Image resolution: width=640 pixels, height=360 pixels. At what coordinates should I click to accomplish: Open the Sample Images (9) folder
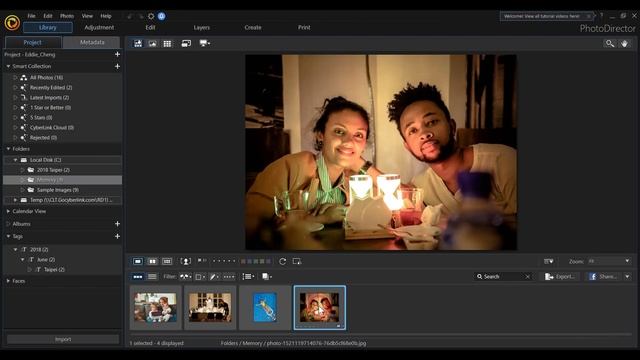coord(58,190)
